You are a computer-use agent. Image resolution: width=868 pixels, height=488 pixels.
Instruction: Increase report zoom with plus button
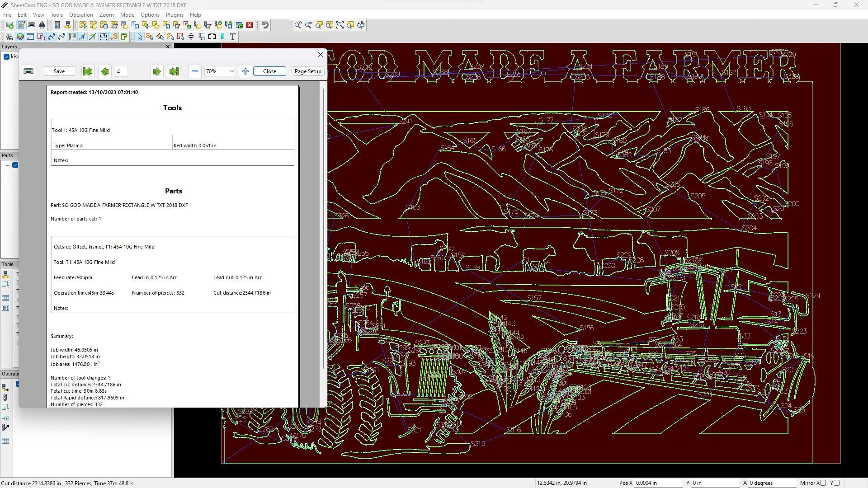pyautogui.click(x=245, y=71)
